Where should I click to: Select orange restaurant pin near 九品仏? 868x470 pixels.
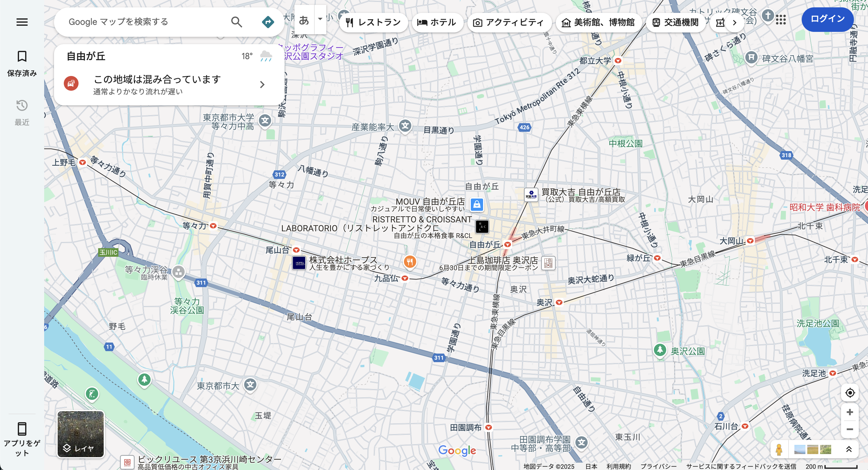tap(410, 262)
